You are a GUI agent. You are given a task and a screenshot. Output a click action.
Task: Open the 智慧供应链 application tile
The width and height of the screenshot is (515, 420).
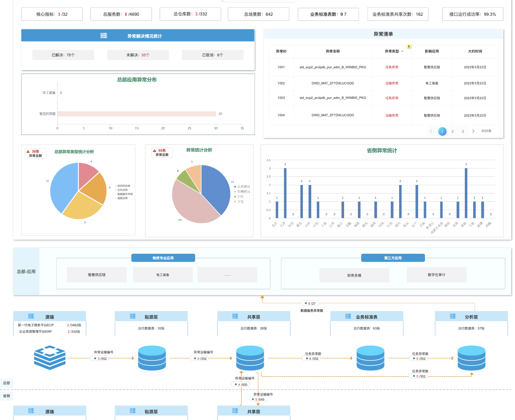click(97, 275)
